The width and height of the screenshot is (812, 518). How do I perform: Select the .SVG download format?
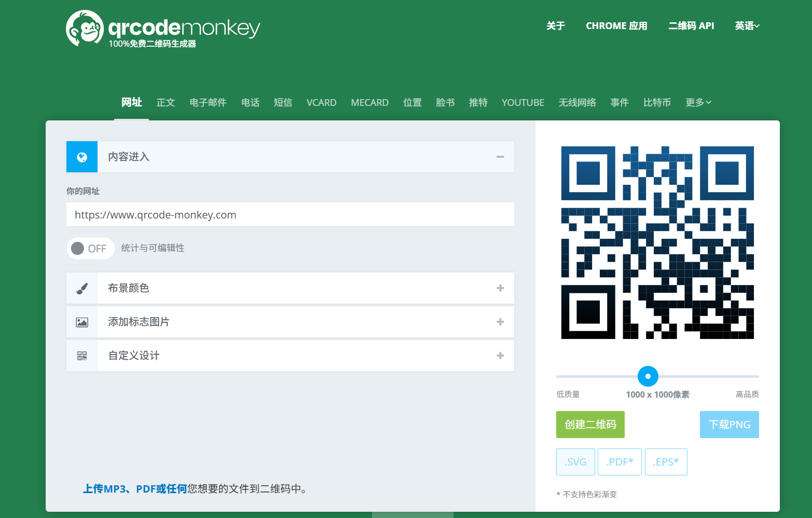tap(575, 461)
